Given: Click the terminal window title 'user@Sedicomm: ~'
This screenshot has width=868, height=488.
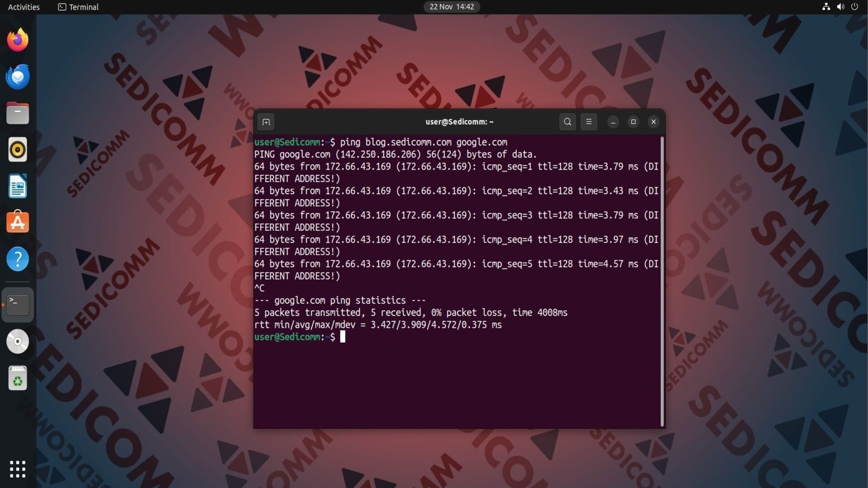Looking at the screenshot, I should 459,122.
